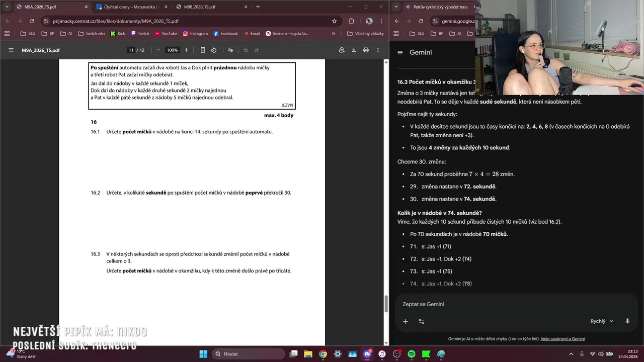
Task: Go back in the Gemini window
Action: click(396, 21)
